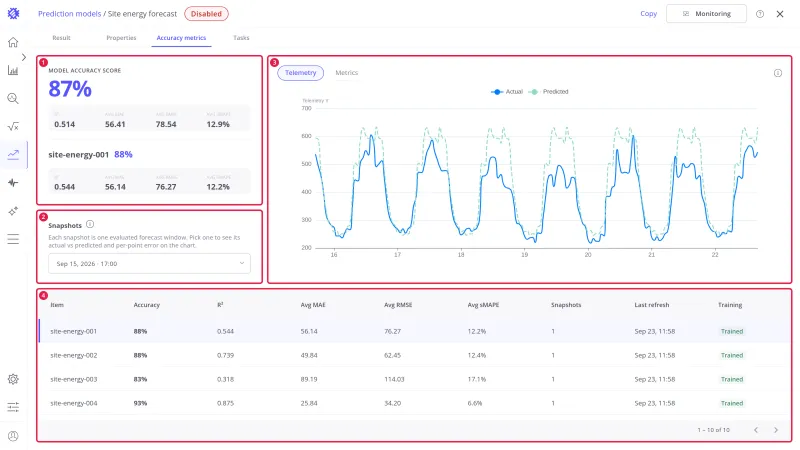
Task: Open the trend-line prediction models sidebar icon
Action: [x=13, y=155]
